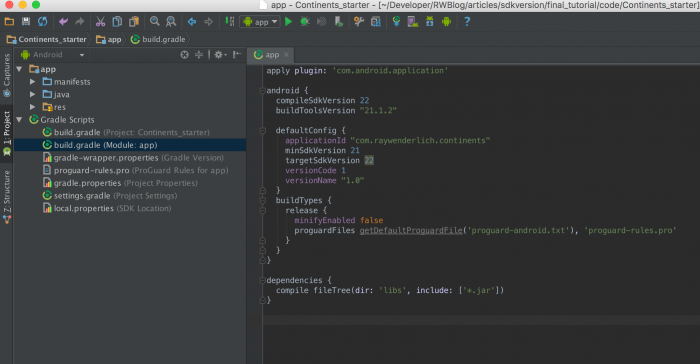Open Android Device Monitor icon
This screenshot has height=364, width=700.
tap(446, 21)
